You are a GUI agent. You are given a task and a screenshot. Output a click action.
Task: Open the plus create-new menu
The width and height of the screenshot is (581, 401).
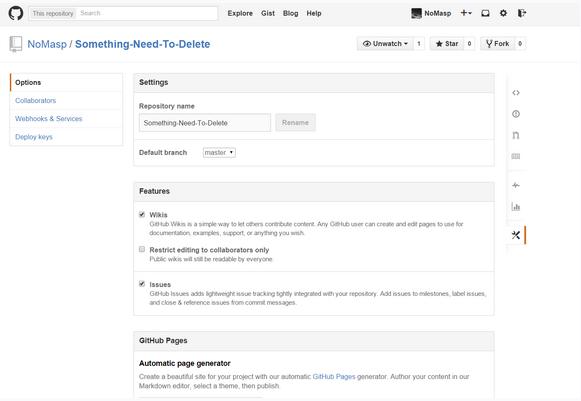[x=466, y=13]
